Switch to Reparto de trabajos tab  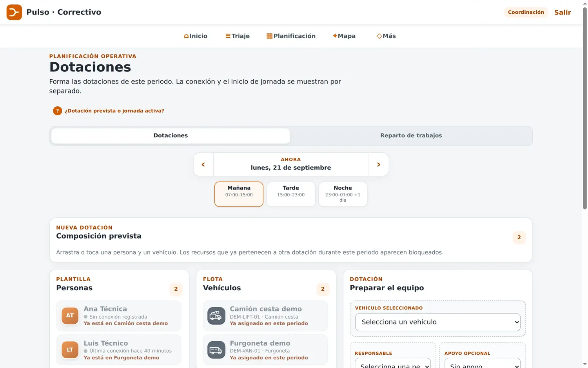tap(411, 136)
